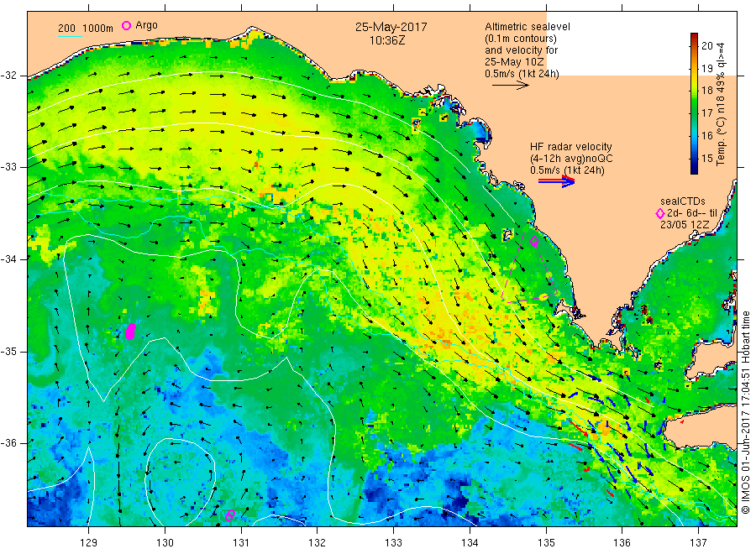Screen dimensions: 756x554
Task: Click the 'Altimetric sealevel' label
Action: click(528, 27)
